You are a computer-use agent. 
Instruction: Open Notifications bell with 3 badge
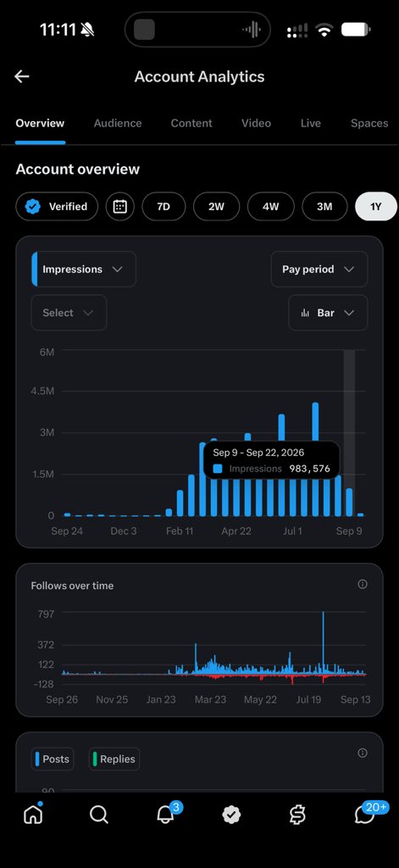point(166,813)
